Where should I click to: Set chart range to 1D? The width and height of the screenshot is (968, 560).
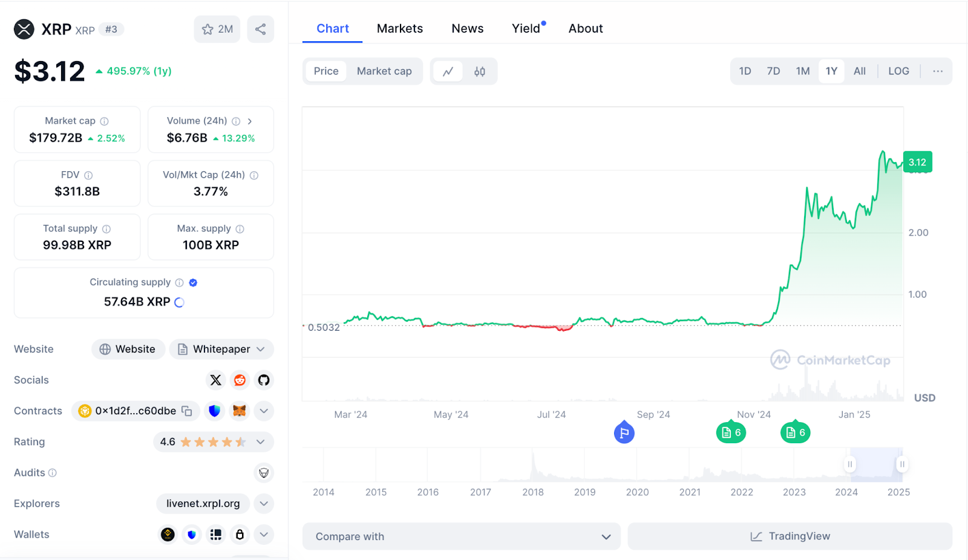coord(745,71)
